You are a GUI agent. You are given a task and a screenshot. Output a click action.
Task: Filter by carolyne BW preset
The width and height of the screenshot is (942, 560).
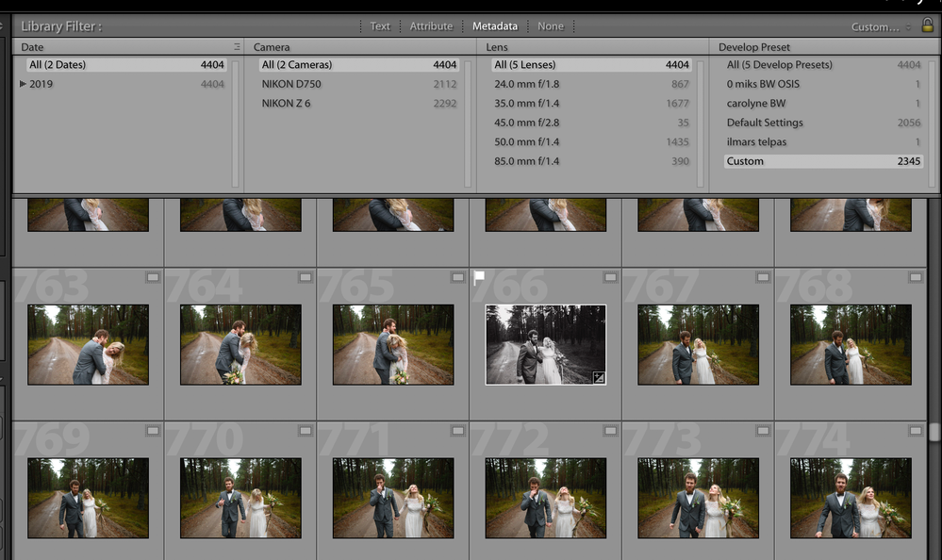[x=823, y=104]
